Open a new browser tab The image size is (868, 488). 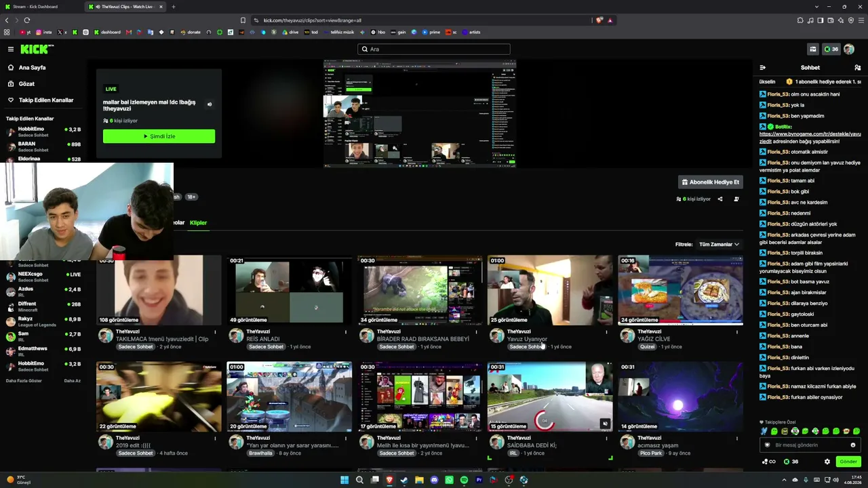click(x=173, y=7)
